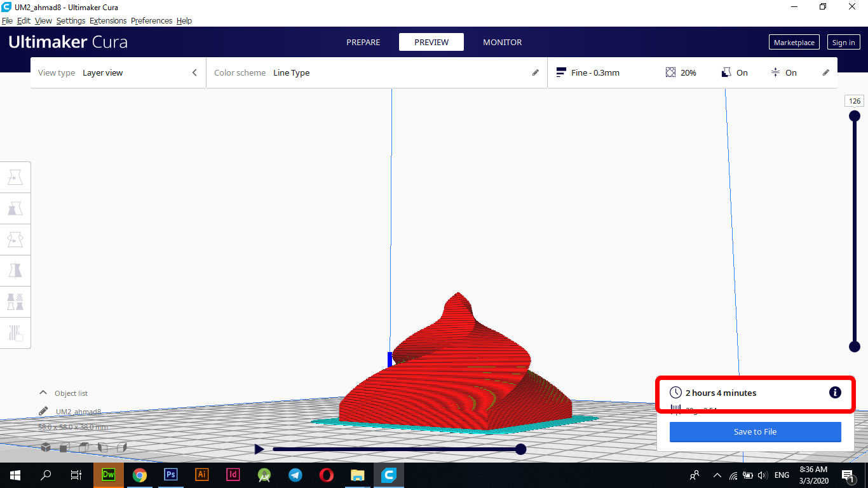Screen dimensions: 868x488
Task: Open Illustrator from the taskbar
Action: (202, 475)
